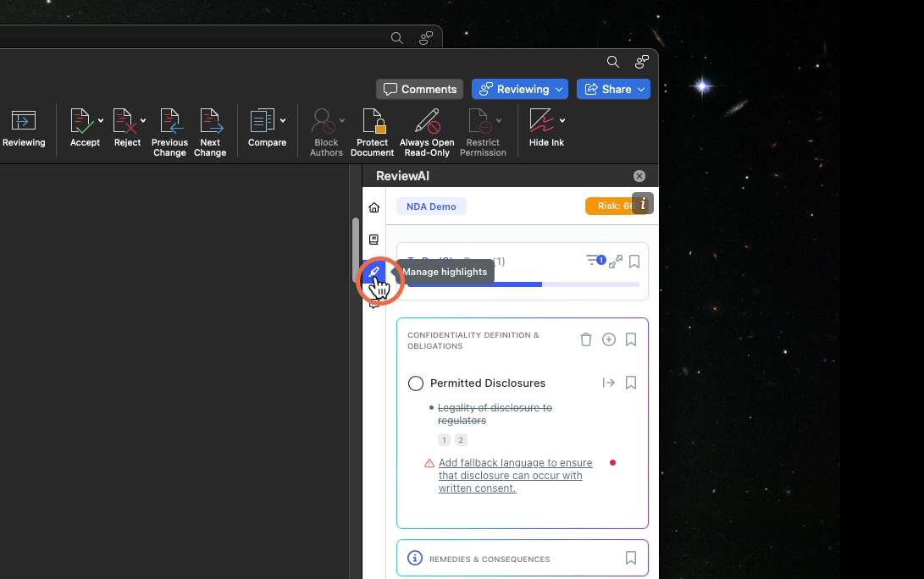
Task: Go to the ReviewAI home tab
Action: pos(374,207)
